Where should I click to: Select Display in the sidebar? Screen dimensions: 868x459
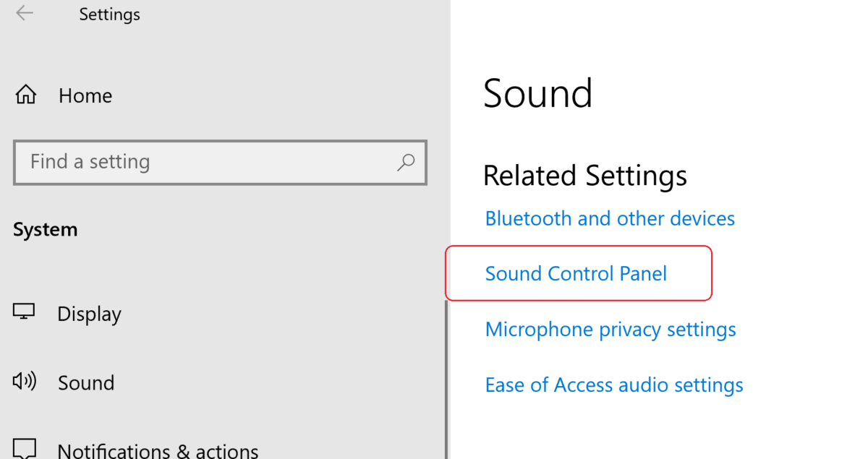89,312
